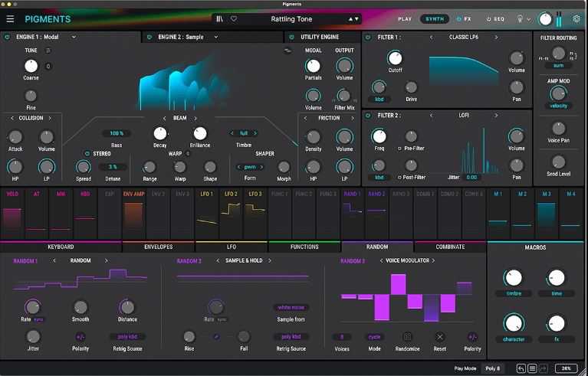Screen dimensions: 588x376
Task: Click the 'pwm' Shaper Form selector
Action: [x=250, y=167]
